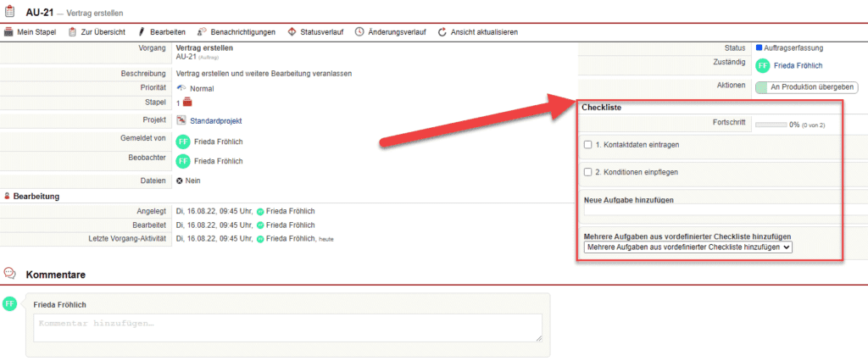Click the Dateien Nein cross icon

click(x=180, y=180)
